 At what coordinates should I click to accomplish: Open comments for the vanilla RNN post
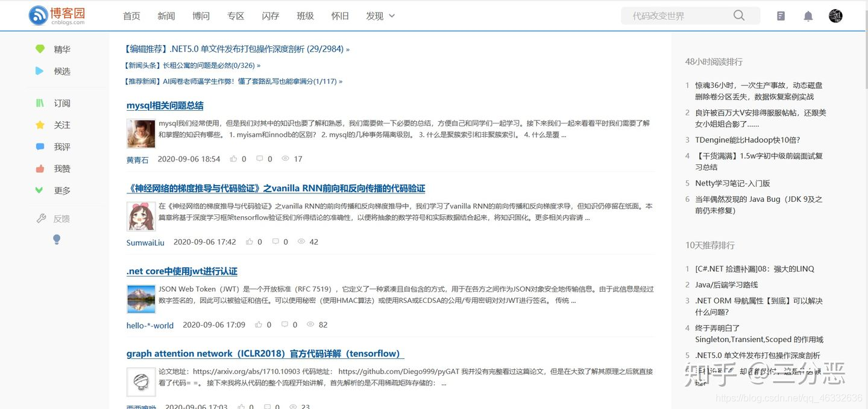(275, 242)
